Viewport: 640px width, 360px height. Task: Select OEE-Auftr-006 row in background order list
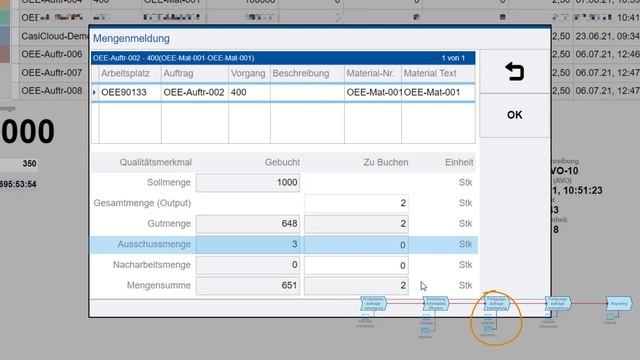point(52,54)
